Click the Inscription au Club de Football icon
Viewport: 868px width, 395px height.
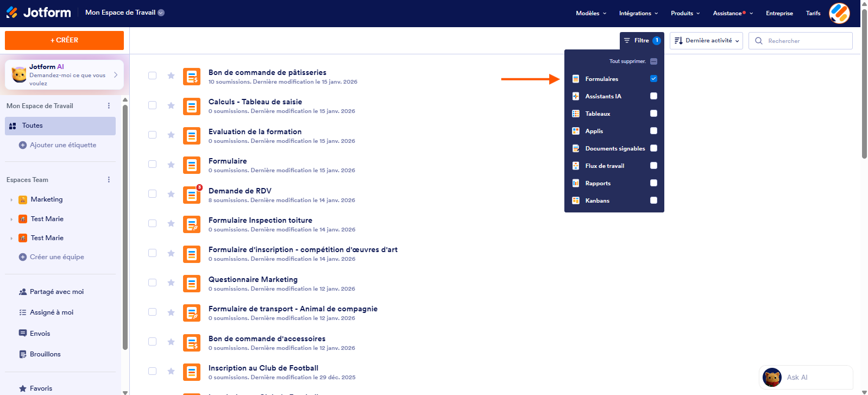pyautogui.click(x=192, y=372)
